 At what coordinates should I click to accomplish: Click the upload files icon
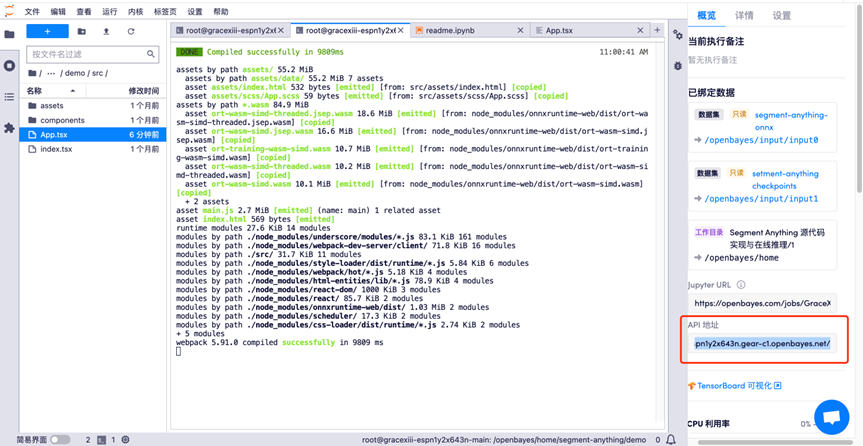pos(106,31)
